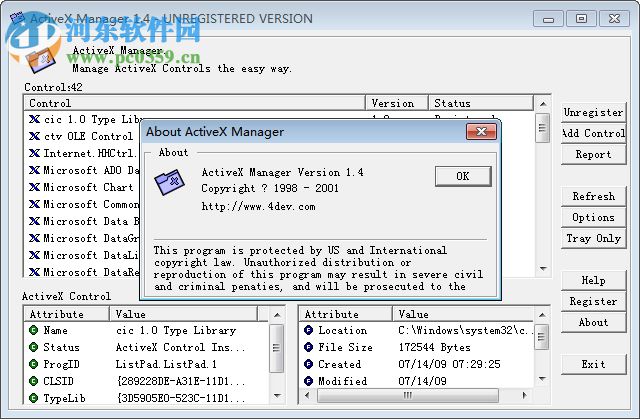This screenshot has height=419, width=640.
Task: Sort by the Status column header
Action: tap(481, 103)
